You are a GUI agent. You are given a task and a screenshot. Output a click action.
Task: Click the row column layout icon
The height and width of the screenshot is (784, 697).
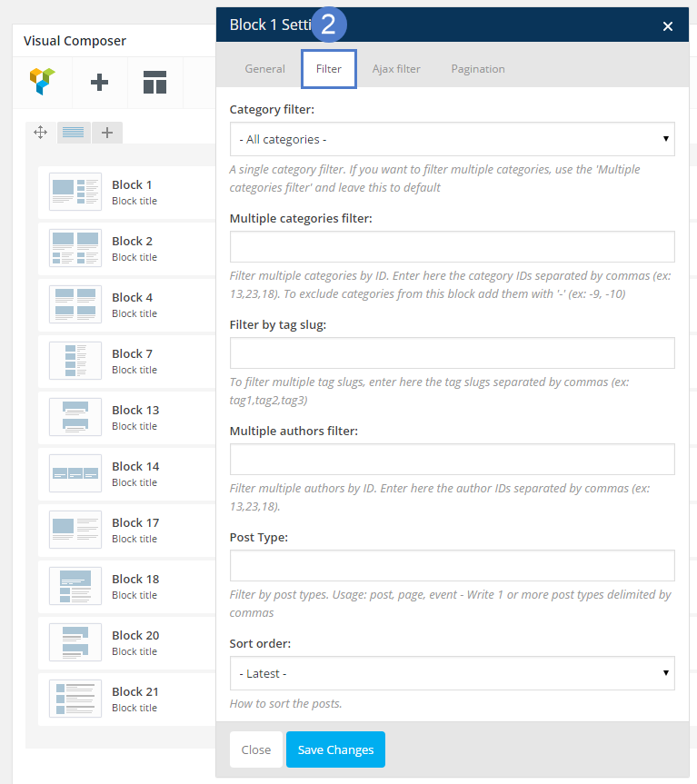(74, 133)
